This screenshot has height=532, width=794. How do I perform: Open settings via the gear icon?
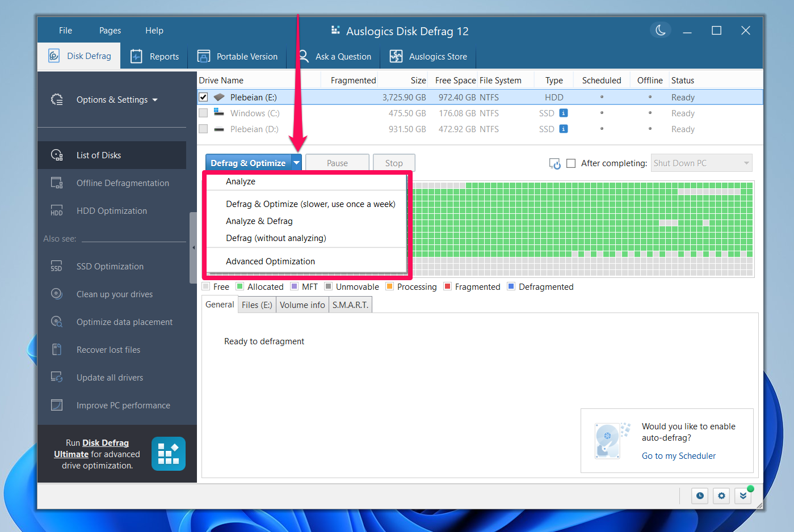[721, 495]
